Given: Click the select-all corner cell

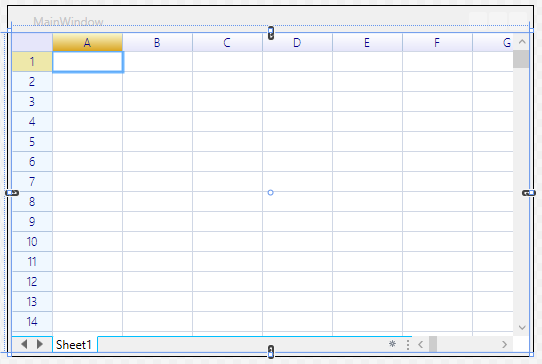Looking at the screenshot, I should click(x=32, y=43).
